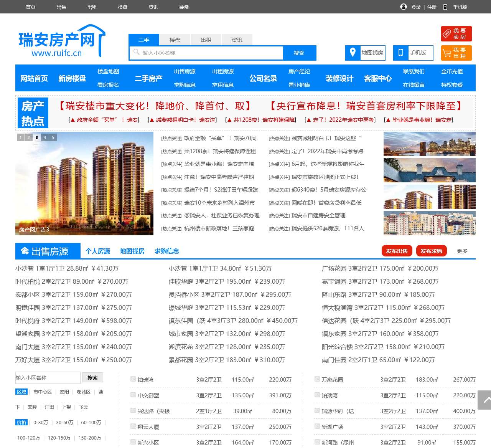Open listing 南门佳园 2室2厅1卫 65.00㎡
491x448 pixels.
pyautogui.click(x=379, y=360)
